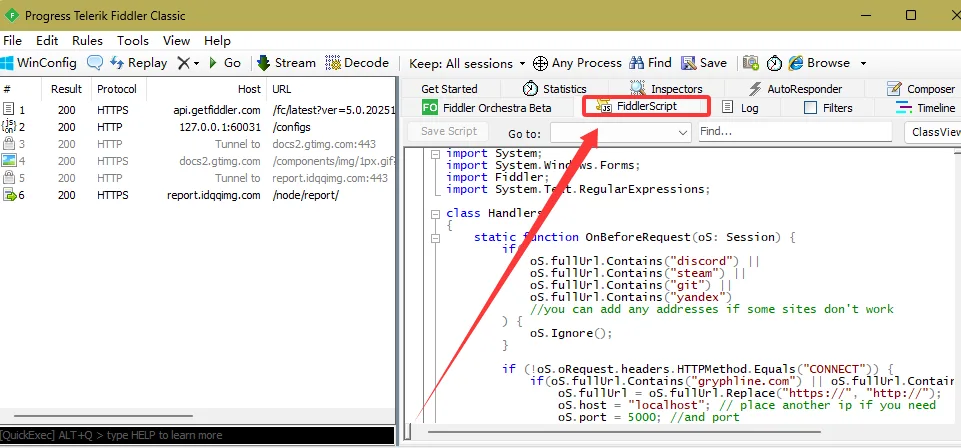Image resolution: width=961 pixels, height=448 pixels.
Task: Toggle Decode option in toolbar
Action: [357, 63]
